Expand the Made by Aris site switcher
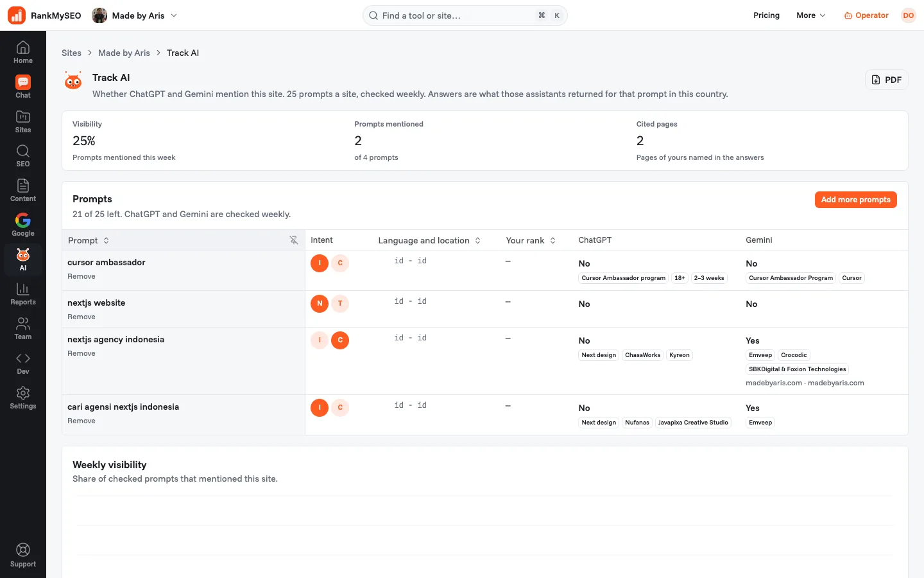 135,15
